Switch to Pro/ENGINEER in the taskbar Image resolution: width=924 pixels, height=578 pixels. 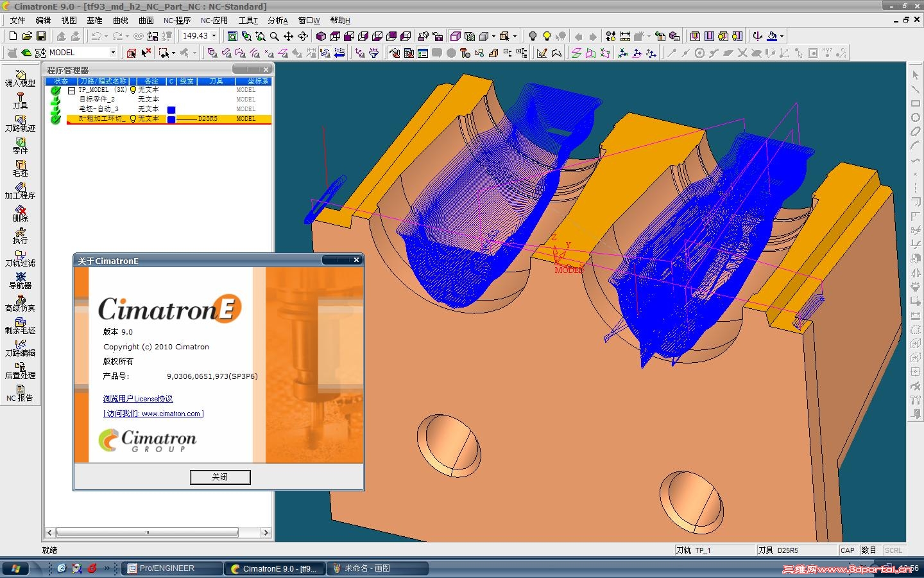tap(172, 568)
